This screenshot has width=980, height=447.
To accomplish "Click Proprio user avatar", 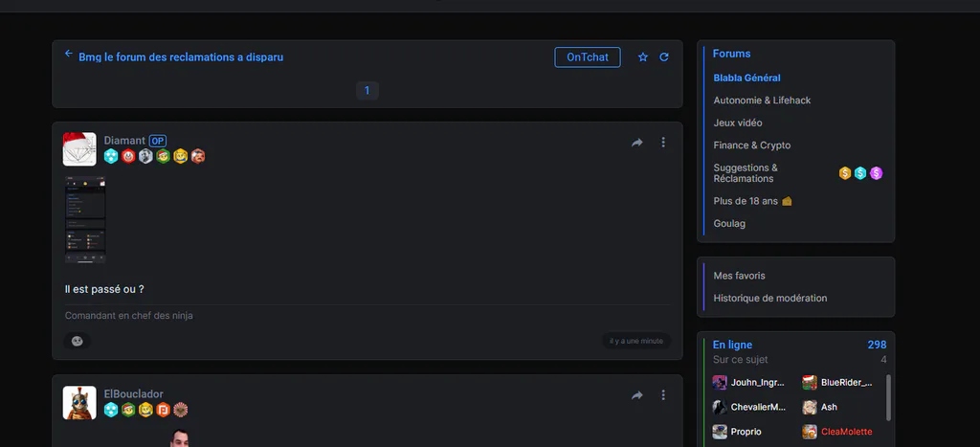I will click(x=720, y=432).
